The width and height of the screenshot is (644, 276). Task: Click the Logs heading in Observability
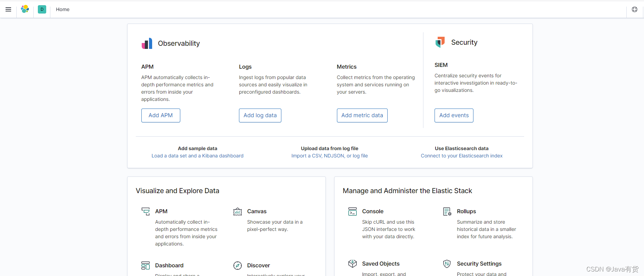tap(245, 67)
